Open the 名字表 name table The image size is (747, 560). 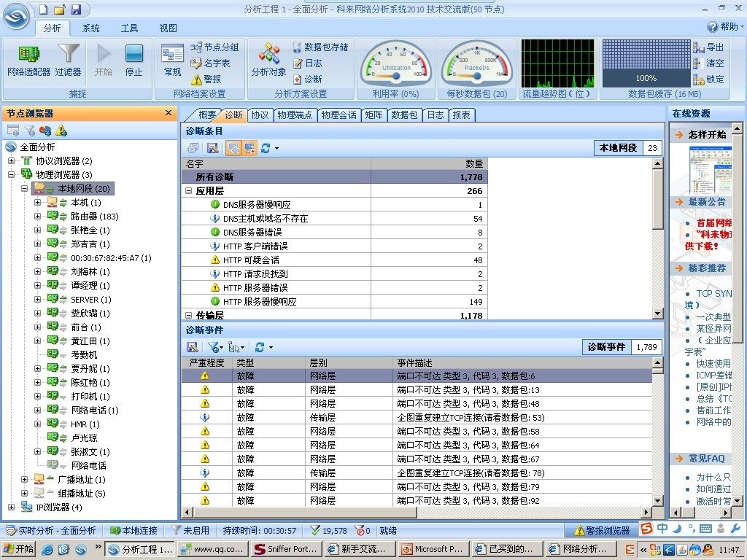[x=197, y=63]
